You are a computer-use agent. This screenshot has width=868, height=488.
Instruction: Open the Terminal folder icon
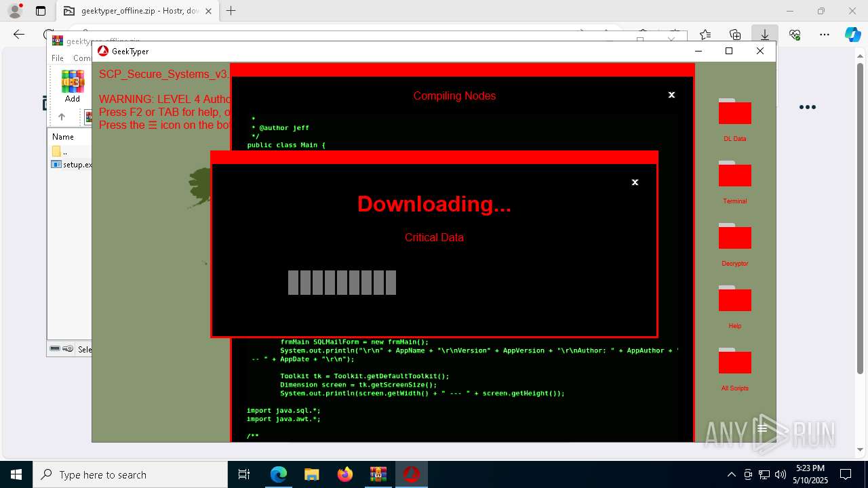pyautogui.click(x=734, y=174)
